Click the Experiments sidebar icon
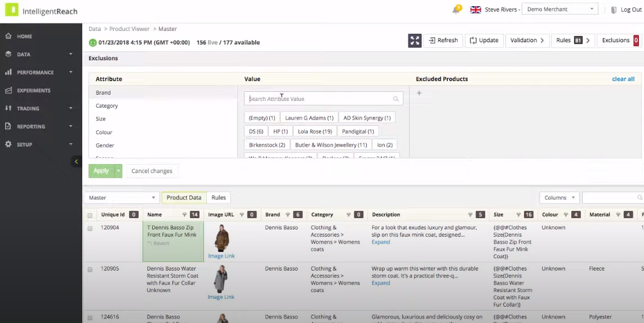 pyautogui.click(x=8, y=90)
